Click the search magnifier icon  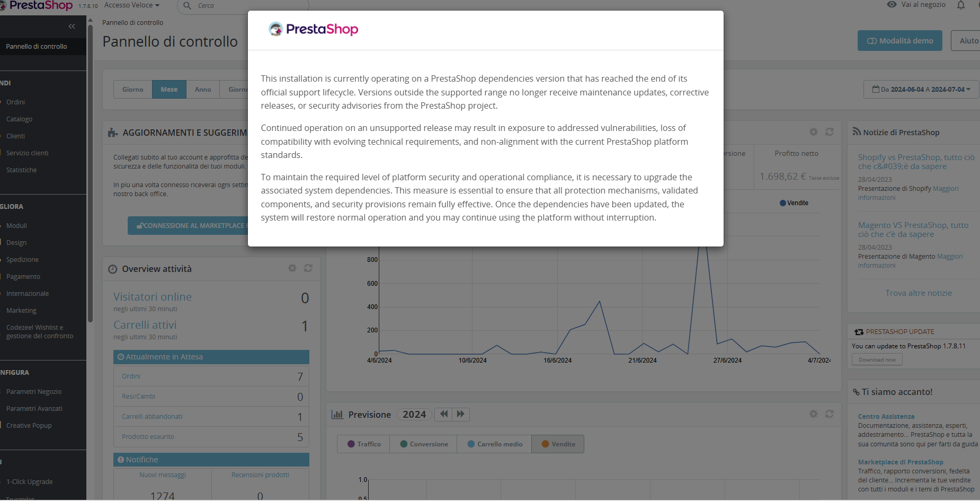click(187, 5)
